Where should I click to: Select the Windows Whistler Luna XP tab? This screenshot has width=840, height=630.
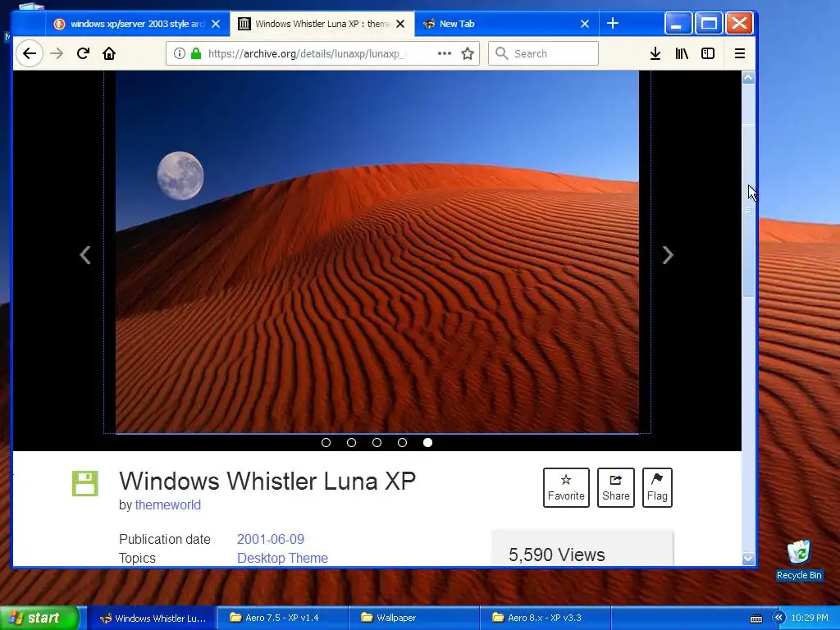[322, 24]
